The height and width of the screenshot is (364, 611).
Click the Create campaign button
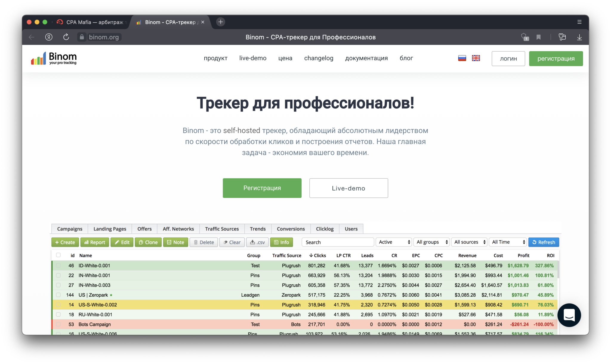pos(65,242)
